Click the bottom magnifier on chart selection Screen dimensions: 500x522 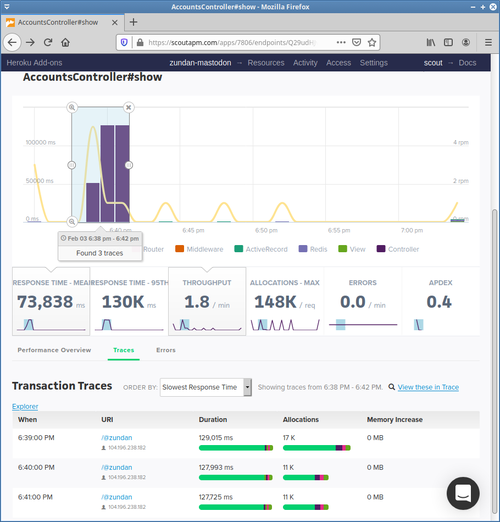pyautogui.click(x=72, y=221)
